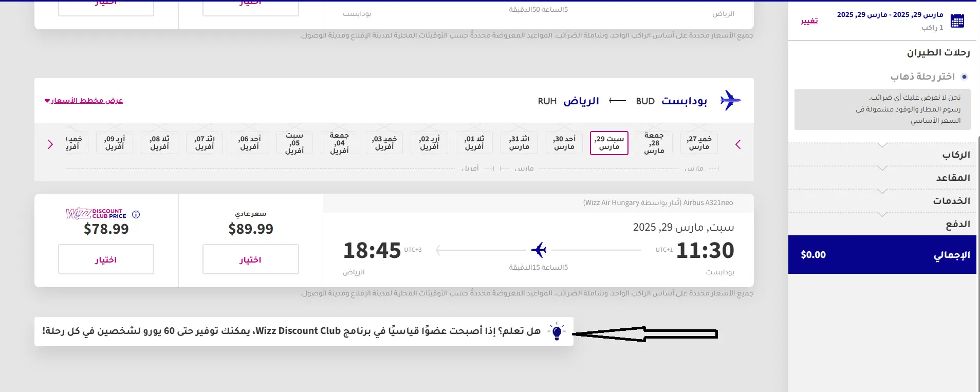The height and width of the screenshot is (392, 980).
Task: Choose the Discount Club $78.99 اختيار button
Action: [106, 259]
